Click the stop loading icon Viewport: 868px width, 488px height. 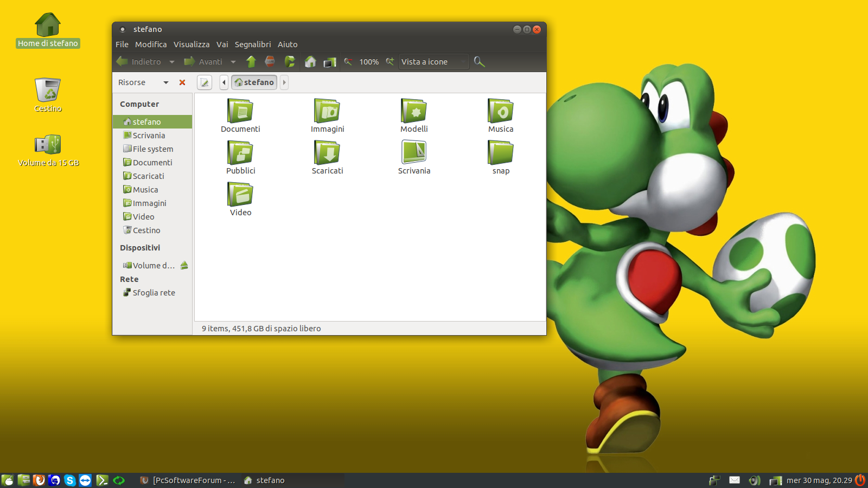(270, 62)
